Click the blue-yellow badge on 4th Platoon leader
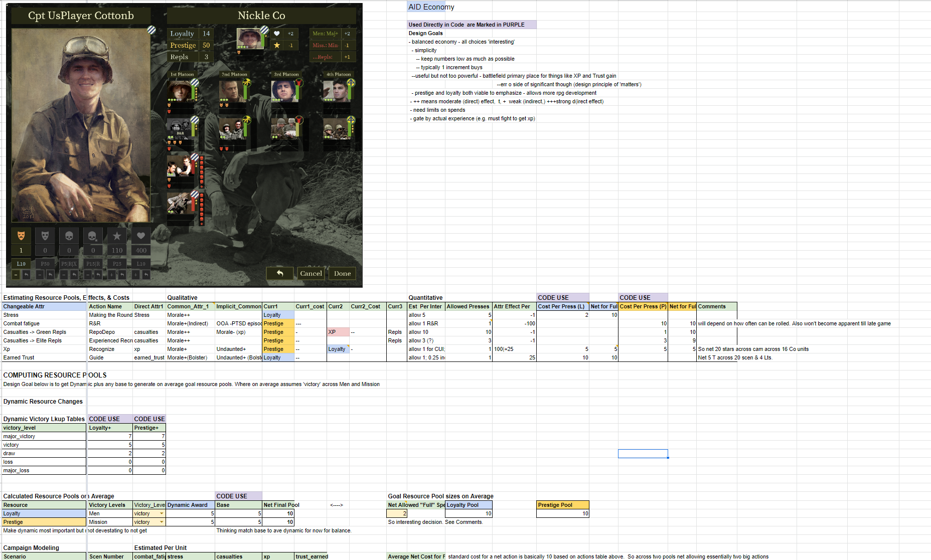 point(351,82)
